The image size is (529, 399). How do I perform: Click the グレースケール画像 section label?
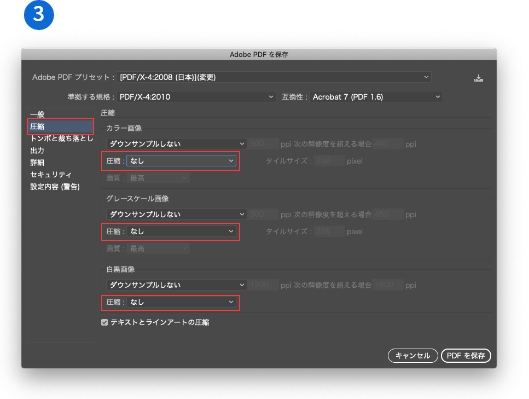(137, 199)
